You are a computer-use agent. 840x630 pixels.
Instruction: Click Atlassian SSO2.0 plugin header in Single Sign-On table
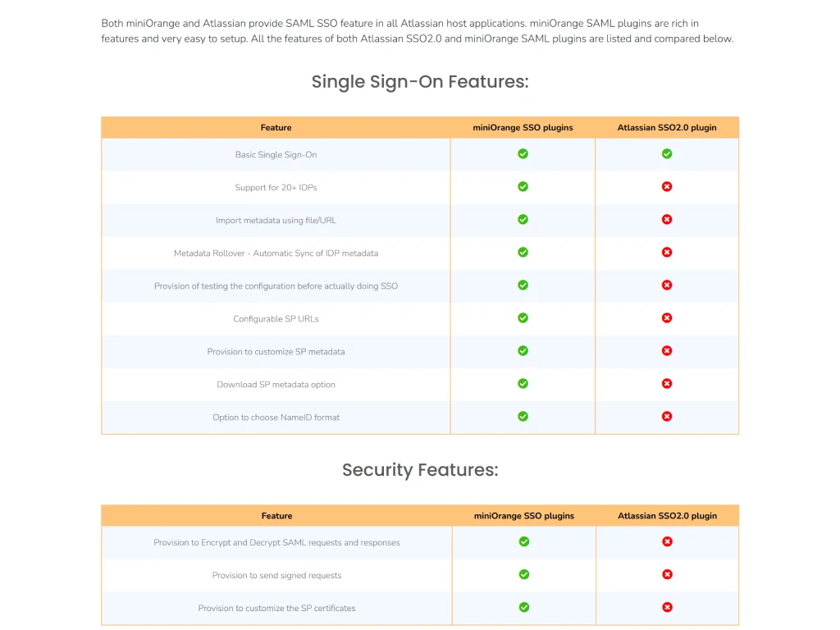pyautogui.click(x=666, y=127)
